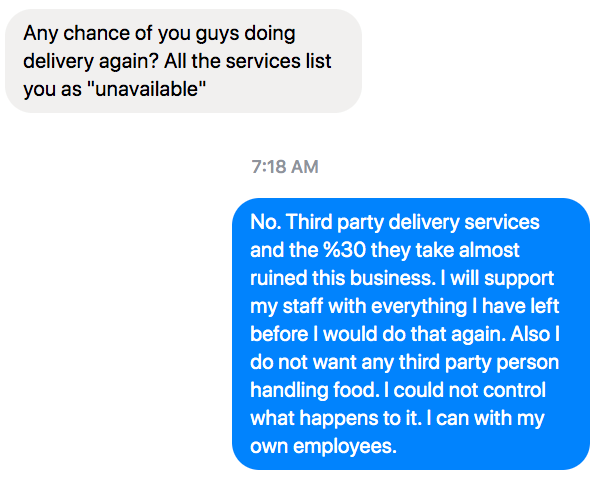Click "Any chance of you guys doing" line
This screenshot has width=594, height=478.
pos(159,33)
